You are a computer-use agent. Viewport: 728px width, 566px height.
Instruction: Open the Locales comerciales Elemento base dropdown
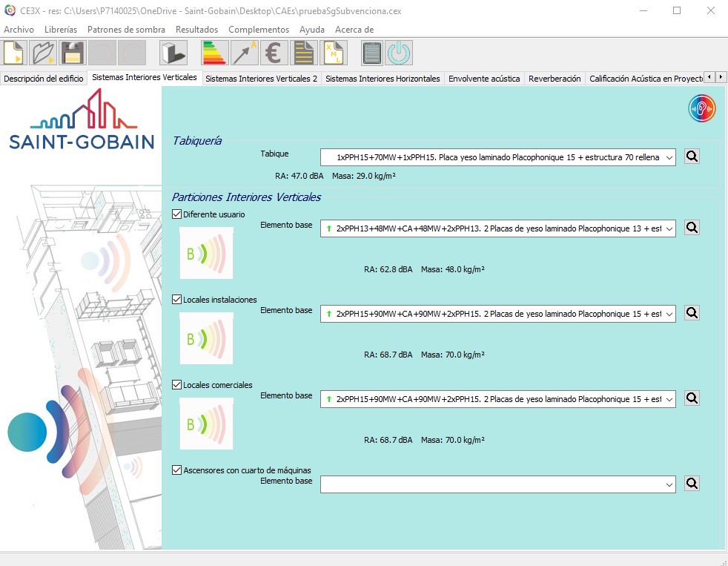point(669,399)
